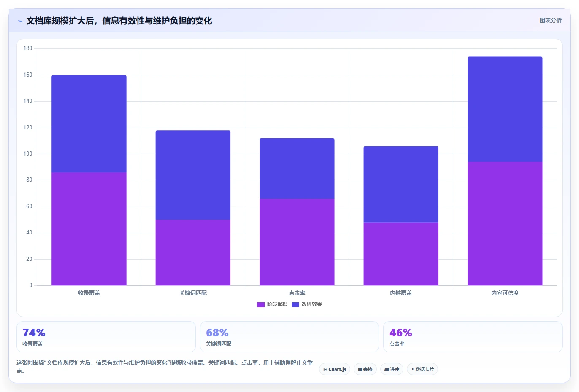This screenshot has height=392, width=579.
Task: Click the icon inside the 表格 tag
Action: pyautogui.click(x=360, y=370)
